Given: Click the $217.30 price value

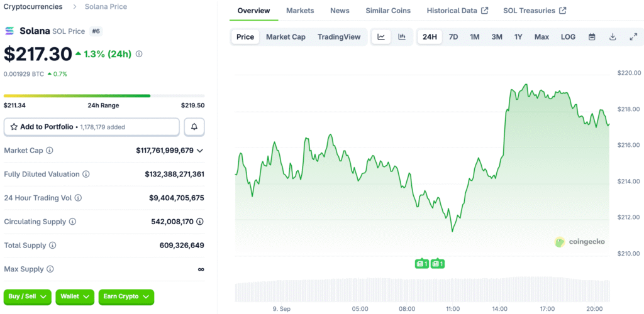Looking at the screenshot, I should tap(38, 54).
